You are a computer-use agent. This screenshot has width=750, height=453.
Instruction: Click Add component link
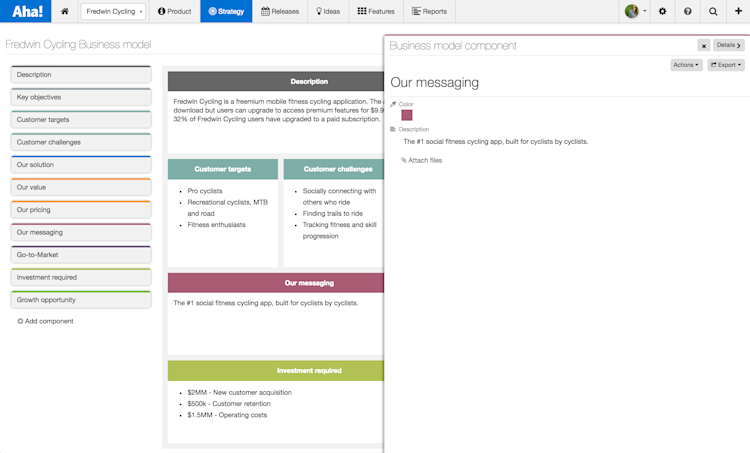[x=45, y=321]
